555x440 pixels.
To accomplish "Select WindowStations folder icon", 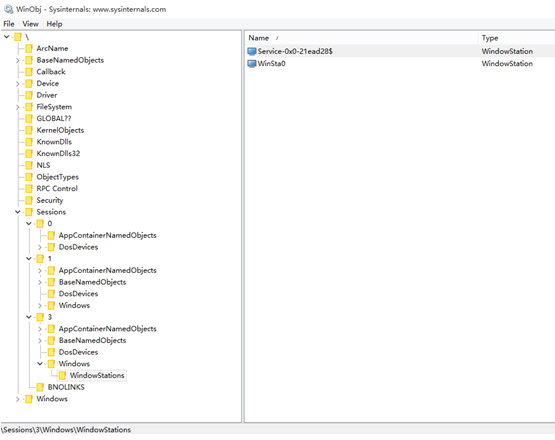I will tap(62, 376).
